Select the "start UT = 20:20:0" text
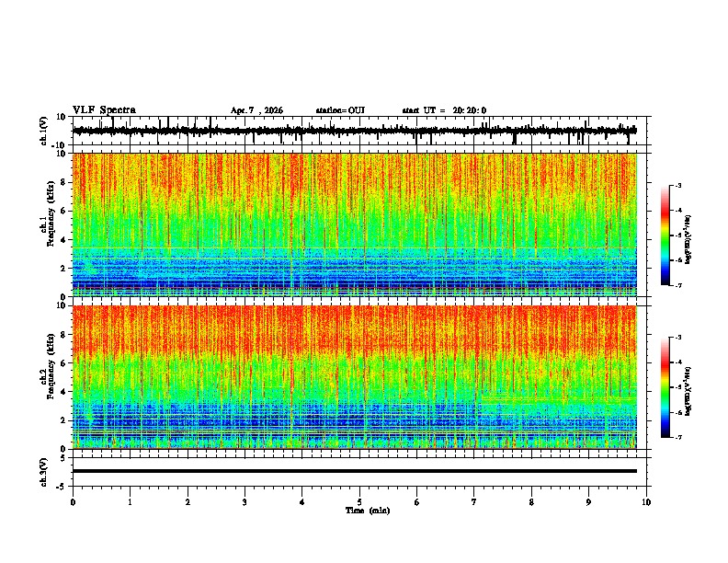The image size is (728, 563). 444,110
